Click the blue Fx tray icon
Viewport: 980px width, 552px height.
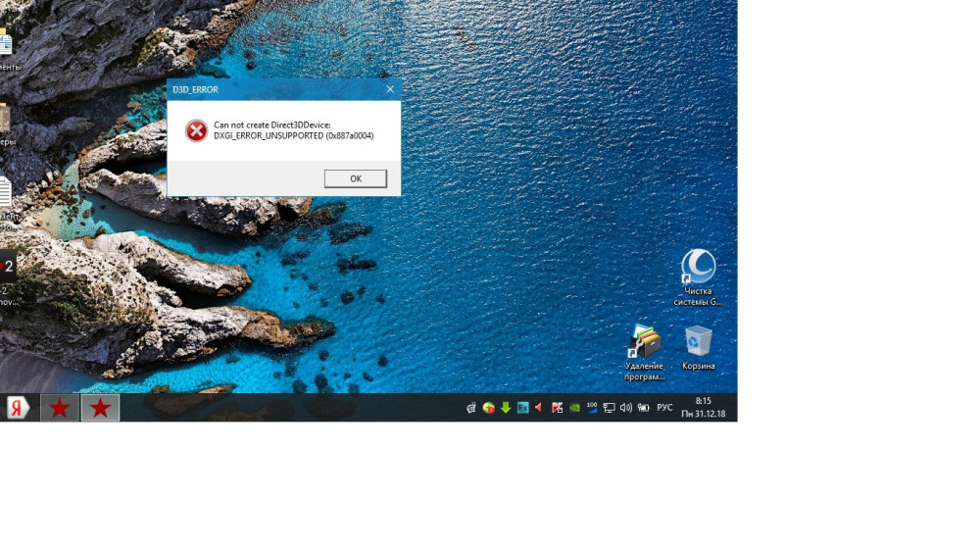pos(522,408)
